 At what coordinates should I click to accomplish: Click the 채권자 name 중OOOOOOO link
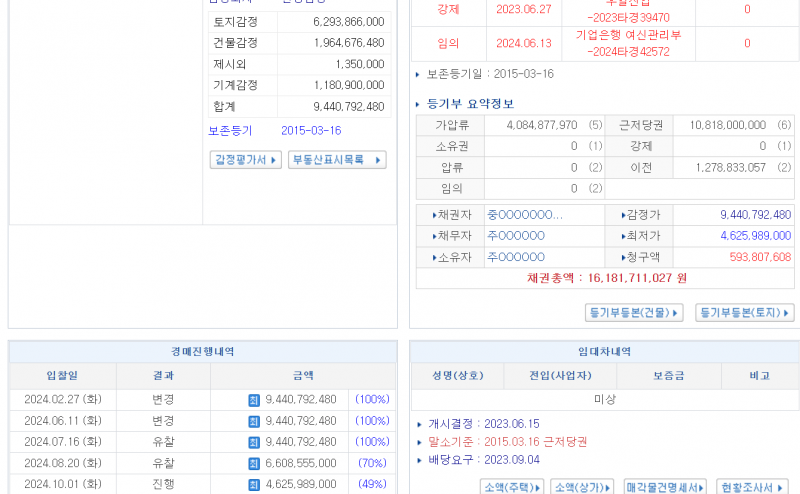(525, 214)
